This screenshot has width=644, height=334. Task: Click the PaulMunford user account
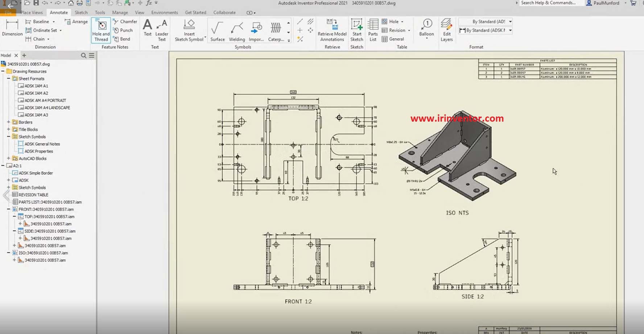click(x=603, y=3)
